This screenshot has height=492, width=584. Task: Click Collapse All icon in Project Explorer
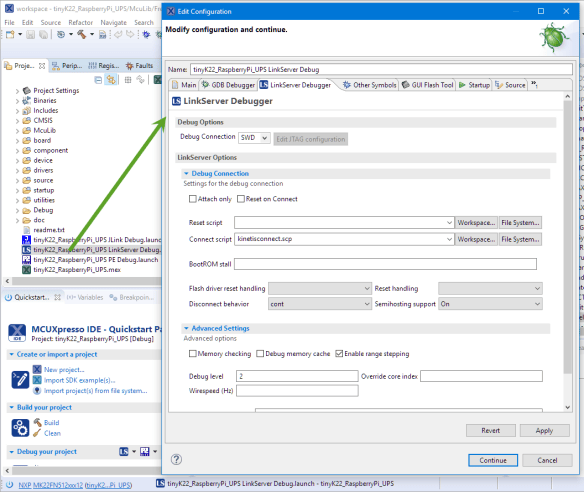(x=98, y=80)
